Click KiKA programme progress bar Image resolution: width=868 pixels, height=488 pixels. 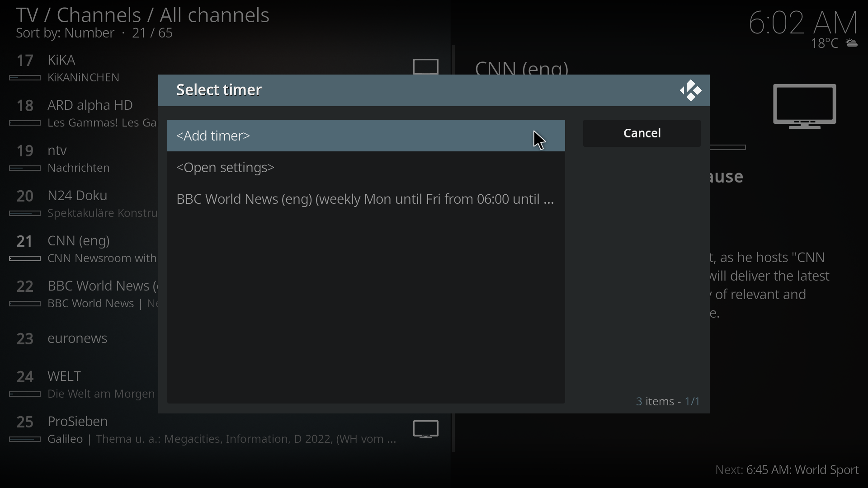click(x=25, y=78)
